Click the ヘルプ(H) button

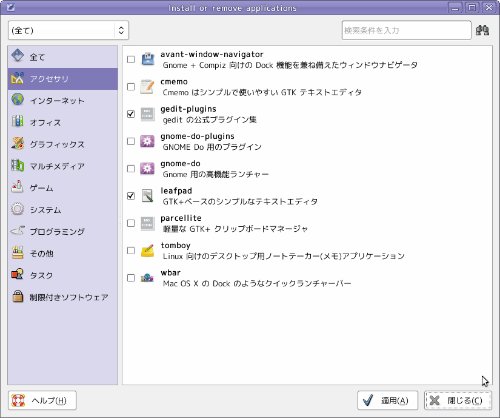(42, 400)
